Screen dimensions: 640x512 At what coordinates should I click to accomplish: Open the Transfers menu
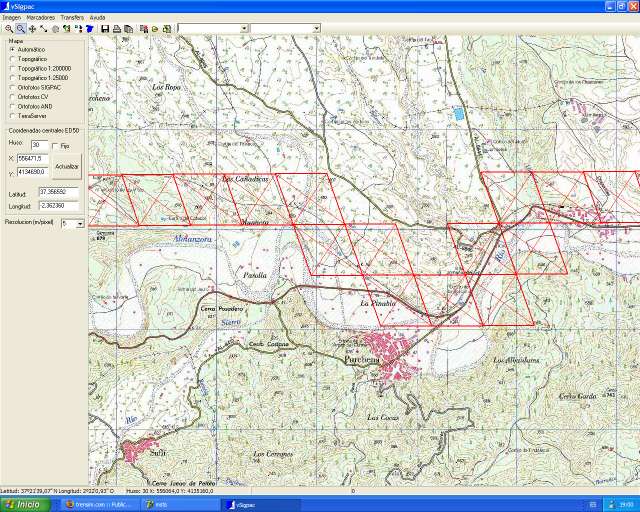[x=72, y=18]
